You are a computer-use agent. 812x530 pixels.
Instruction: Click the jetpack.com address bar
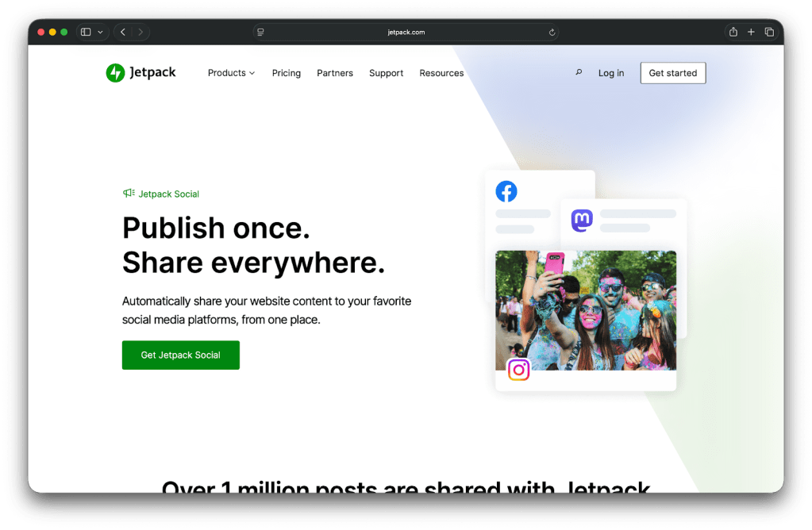(x=406, y=32)
